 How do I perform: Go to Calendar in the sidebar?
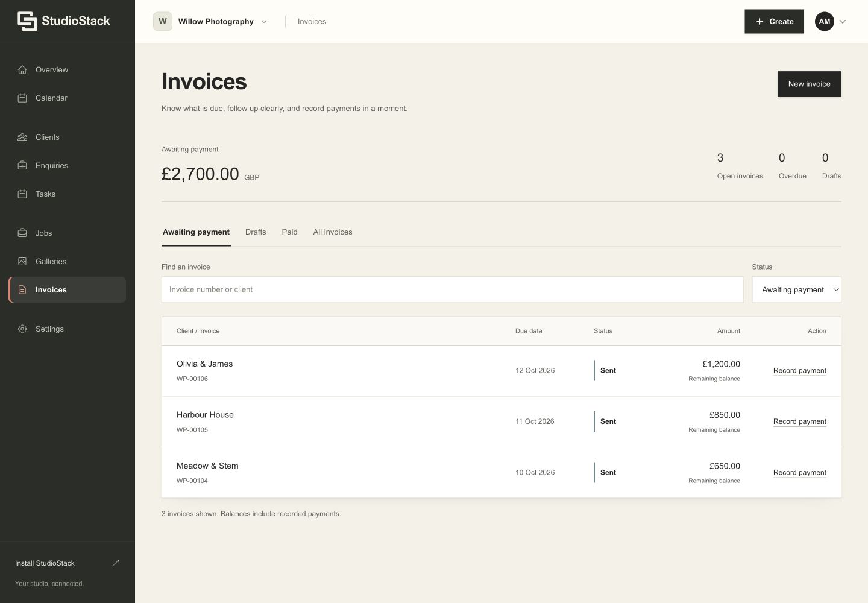click(68, 98)
